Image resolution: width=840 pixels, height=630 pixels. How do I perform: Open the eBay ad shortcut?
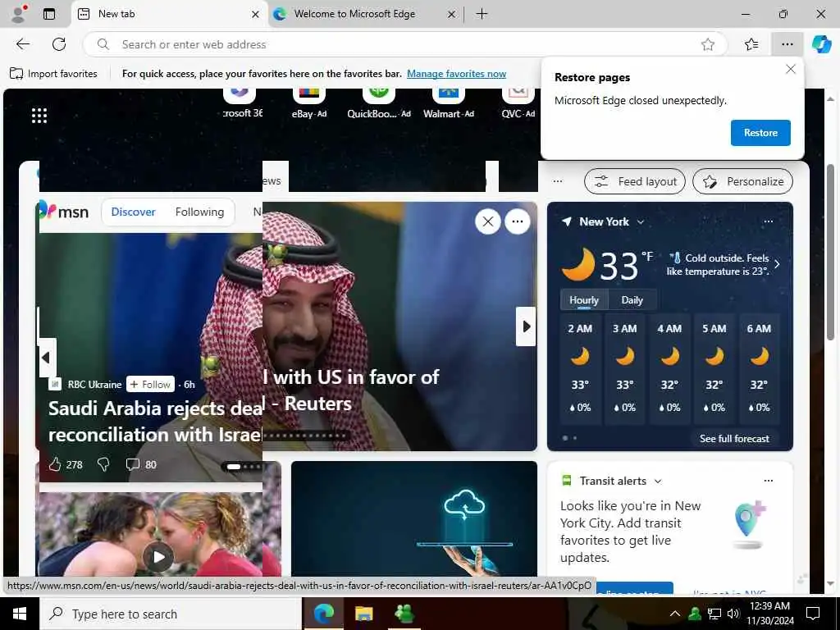(x=309, y=104)
